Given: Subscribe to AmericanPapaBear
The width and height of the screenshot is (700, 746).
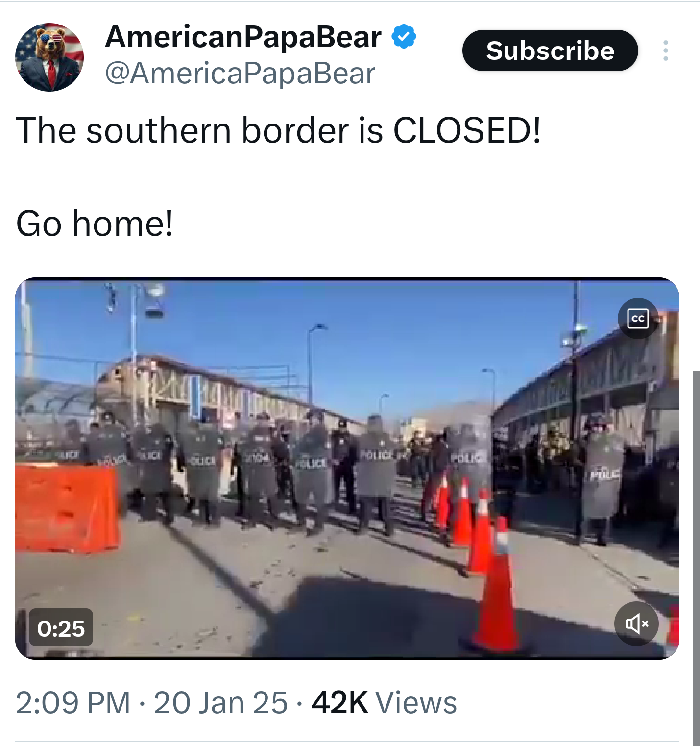Looking at the screenshot, I should tap(550, 50).
